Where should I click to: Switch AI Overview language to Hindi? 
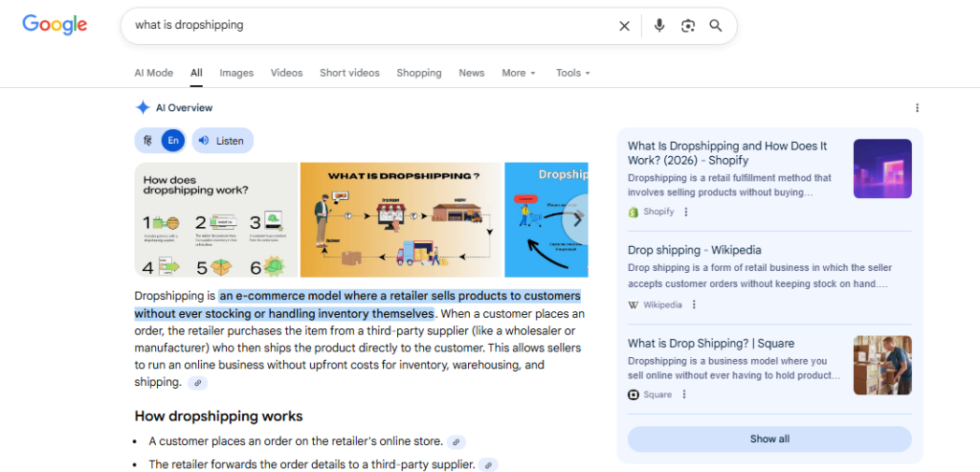tap(147, 141)
